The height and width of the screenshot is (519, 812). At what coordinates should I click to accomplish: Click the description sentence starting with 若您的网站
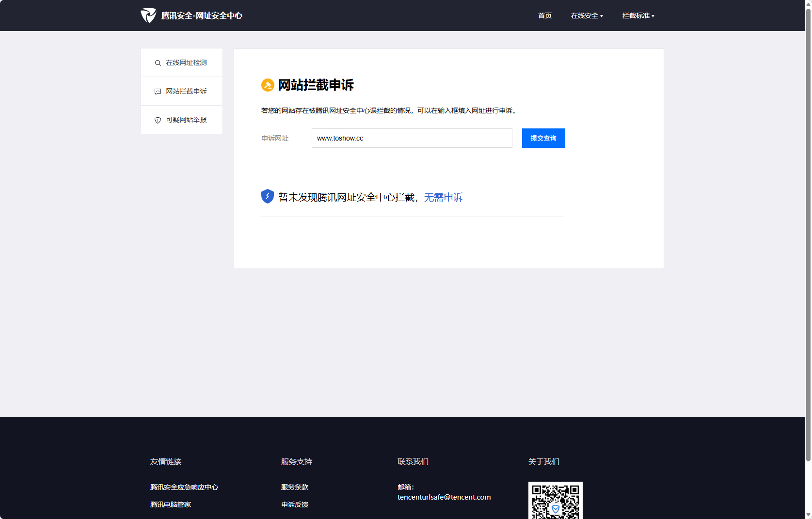coord(390,110)
